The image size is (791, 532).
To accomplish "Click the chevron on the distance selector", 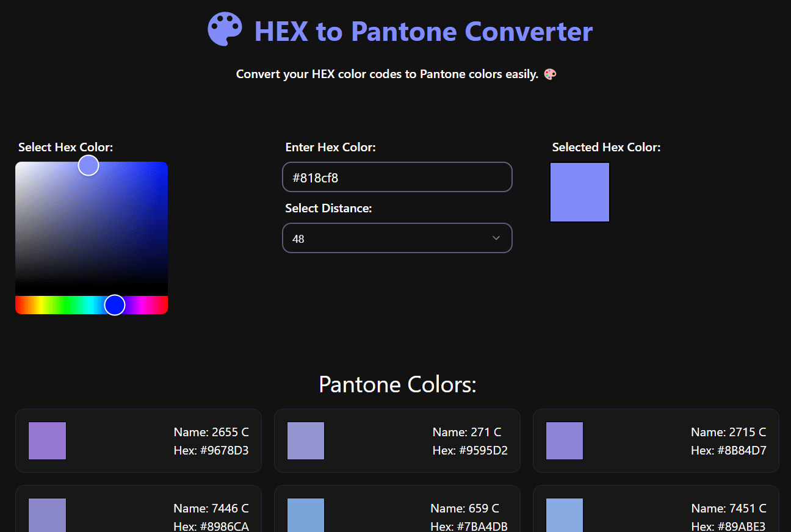I will [496, 238].
